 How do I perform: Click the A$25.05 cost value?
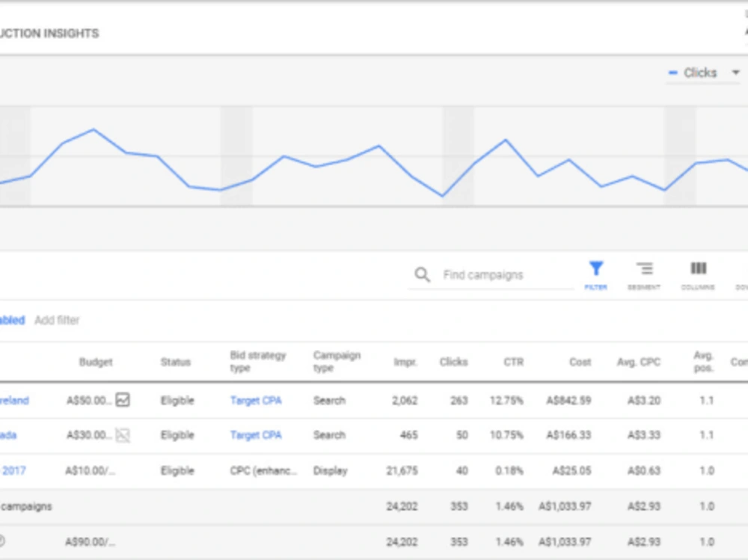coord(572,471)
